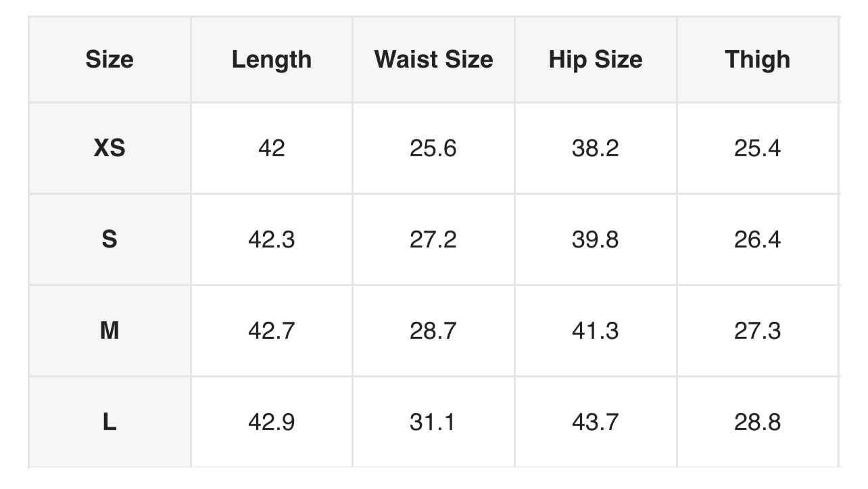Click the Waist Size header cell
This screenshot has width=868, height=489.
tap(433, 60)
